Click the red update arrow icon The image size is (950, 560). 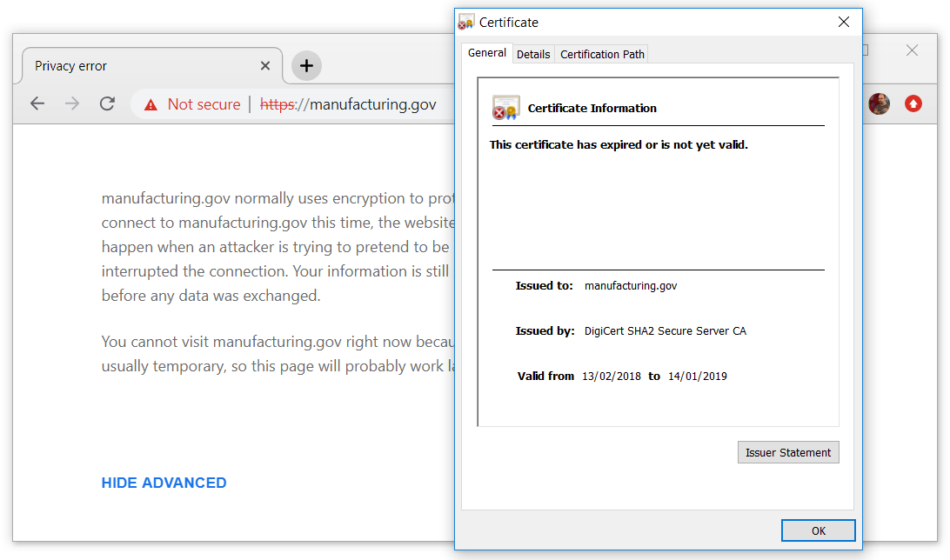tap(913, 104)
